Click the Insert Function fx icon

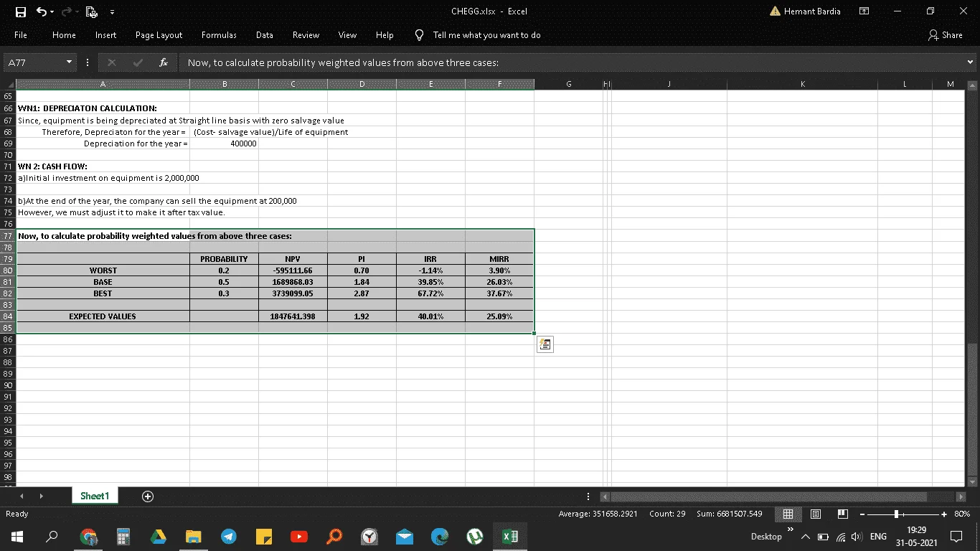(x=164, y=62)
